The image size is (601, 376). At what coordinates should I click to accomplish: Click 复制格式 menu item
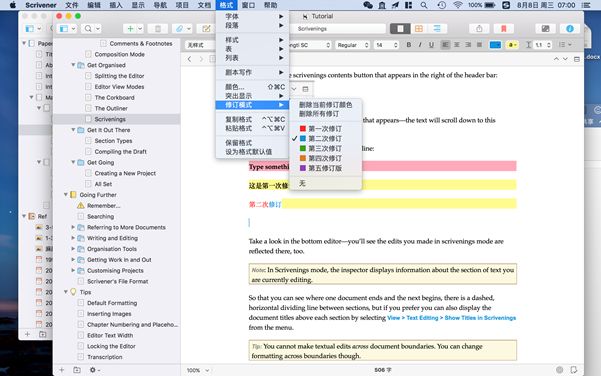[x=253, y=120]
